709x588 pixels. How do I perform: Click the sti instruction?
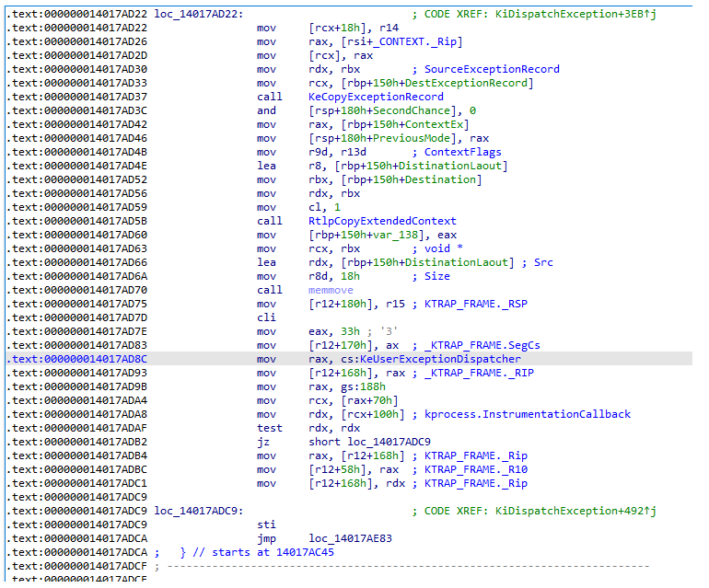pyautogui.click(x=266, y=525)
